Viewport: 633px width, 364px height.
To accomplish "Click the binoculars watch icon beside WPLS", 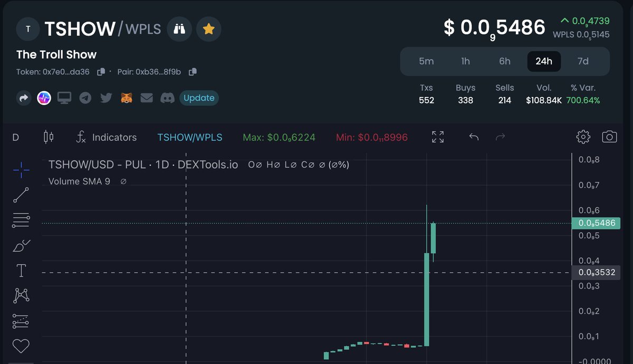I will [179, 29].
